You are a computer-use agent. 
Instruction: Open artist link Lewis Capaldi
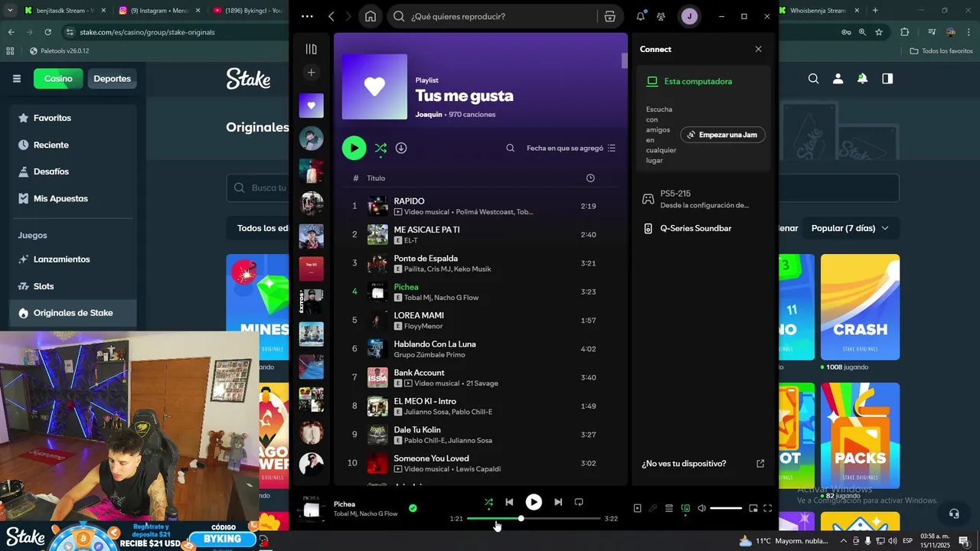pos(478,469)
